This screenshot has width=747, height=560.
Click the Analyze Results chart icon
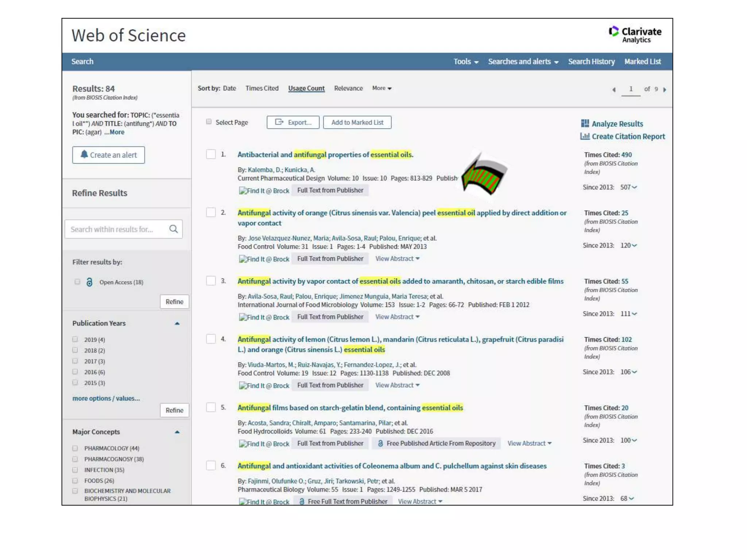point(585,124)
